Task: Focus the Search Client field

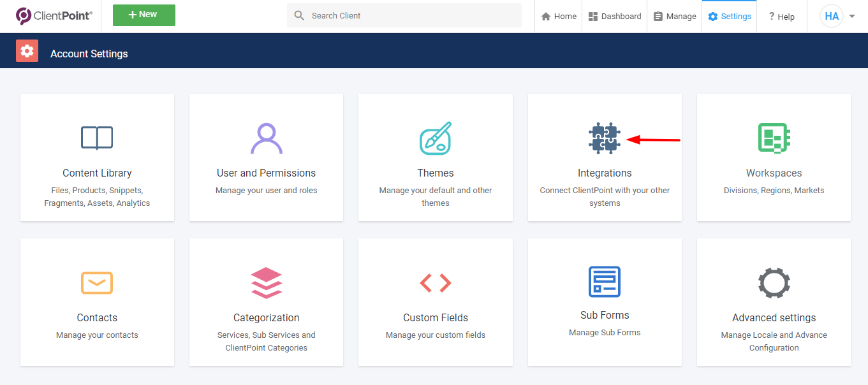Action: click(x=404, y=15)
